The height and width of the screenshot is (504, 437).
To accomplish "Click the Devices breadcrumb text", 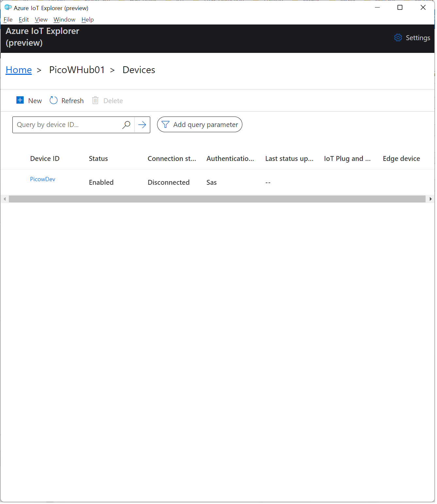I will tap(139, 70).
